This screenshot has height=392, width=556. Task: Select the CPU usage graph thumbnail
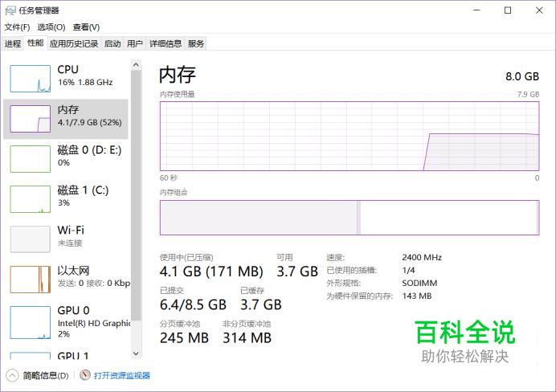[x=31, y=79]
